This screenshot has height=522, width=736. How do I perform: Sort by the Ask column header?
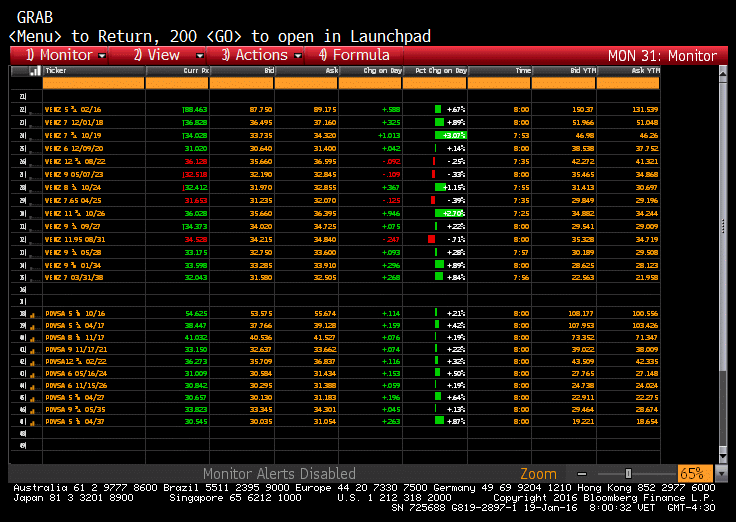(x=306, y=71)
